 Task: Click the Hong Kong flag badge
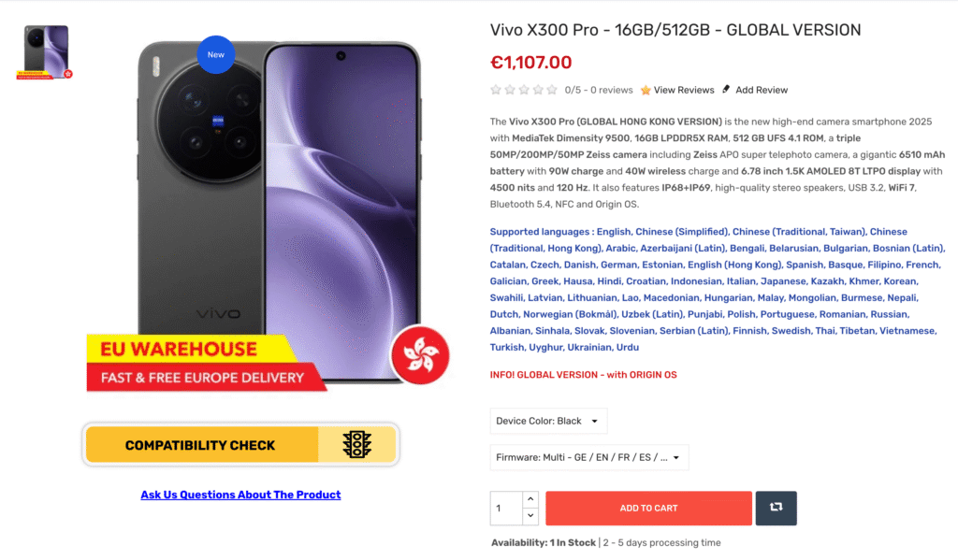click(420, 355)
